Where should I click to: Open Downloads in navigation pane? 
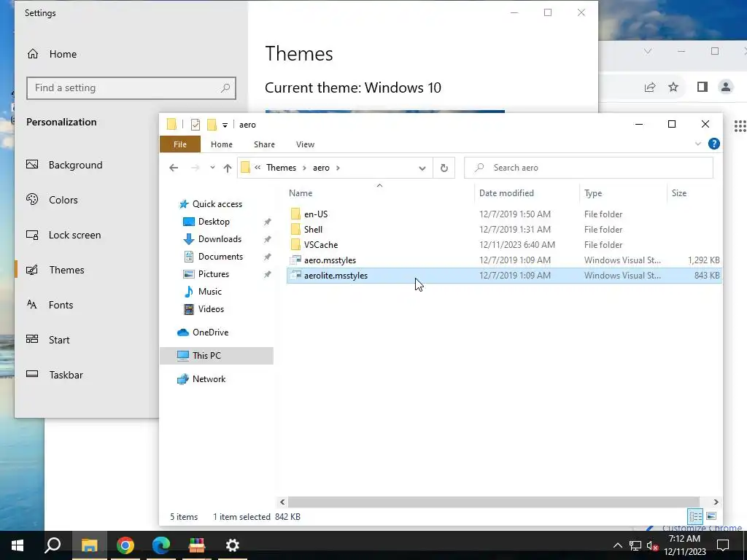pos(220,239)
